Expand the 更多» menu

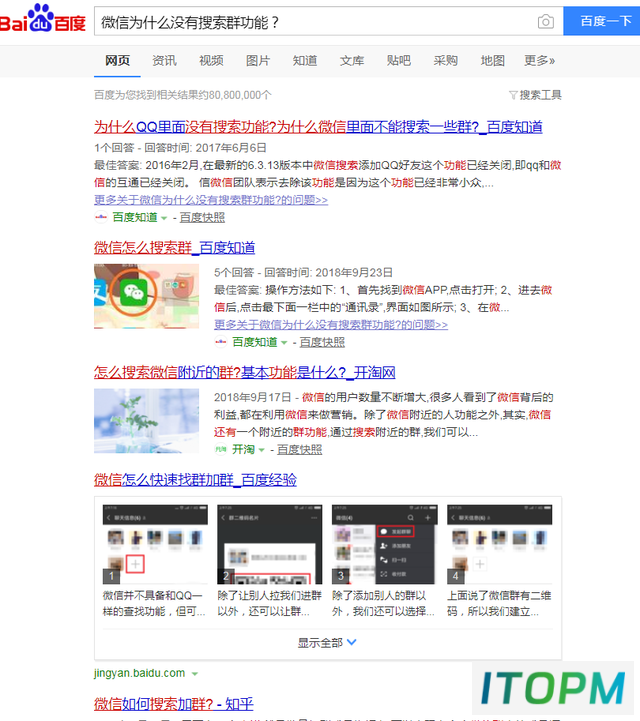[x=540, y=61]
